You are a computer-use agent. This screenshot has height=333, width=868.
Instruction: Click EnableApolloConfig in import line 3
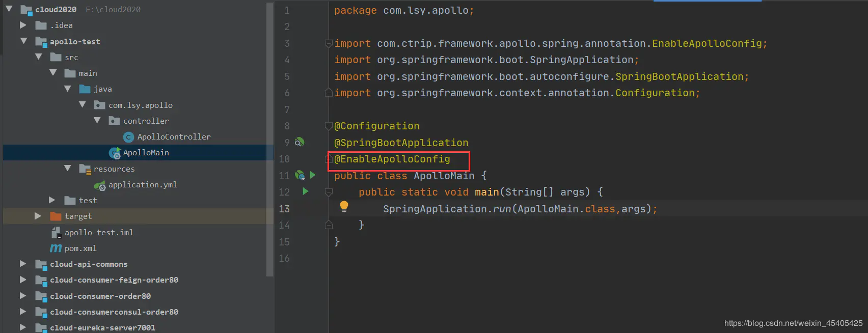click(707, 43)
